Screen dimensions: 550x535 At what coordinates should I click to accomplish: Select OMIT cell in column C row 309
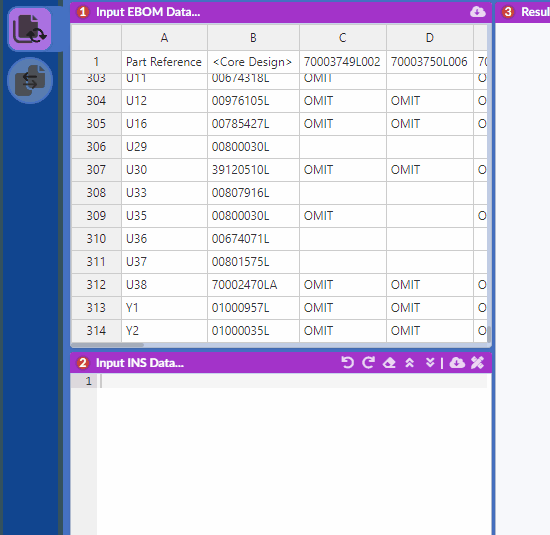[x=343, y=216]
